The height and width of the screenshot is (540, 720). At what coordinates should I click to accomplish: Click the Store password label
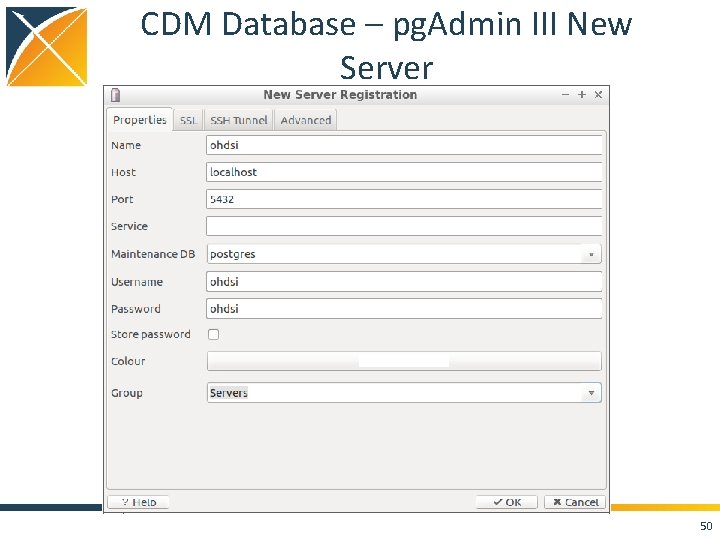[x=151, y=334]
